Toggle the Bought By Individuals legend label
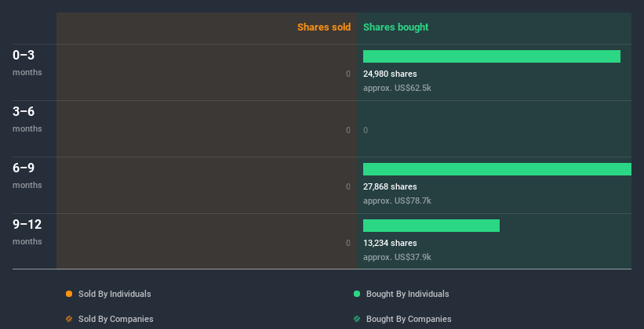 coord(407,294)
